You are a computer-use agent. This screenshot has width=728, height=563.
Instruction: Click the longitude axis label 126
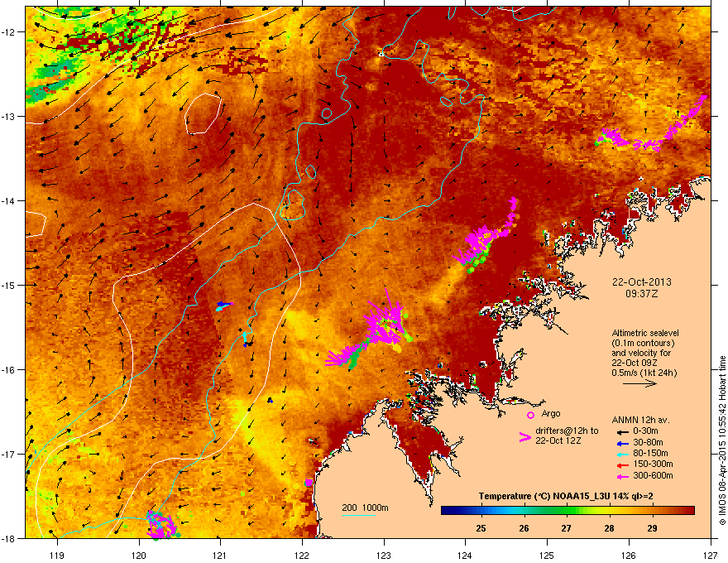point(629,555)
